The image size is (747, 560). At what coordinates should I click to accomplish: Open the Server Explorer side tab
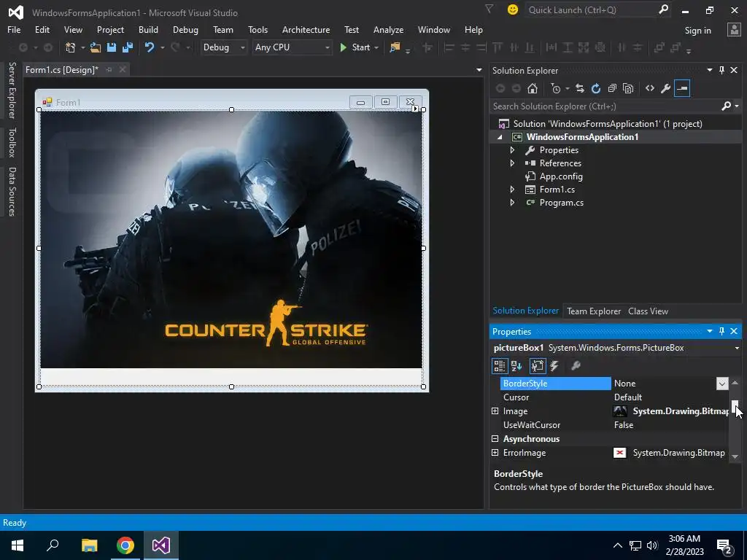[12, 90]
